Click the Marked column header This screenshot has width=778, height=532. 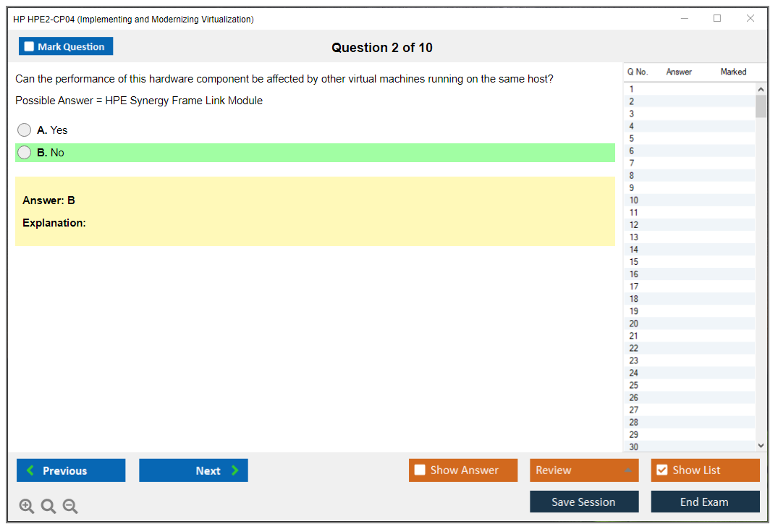tap(733, 72)
